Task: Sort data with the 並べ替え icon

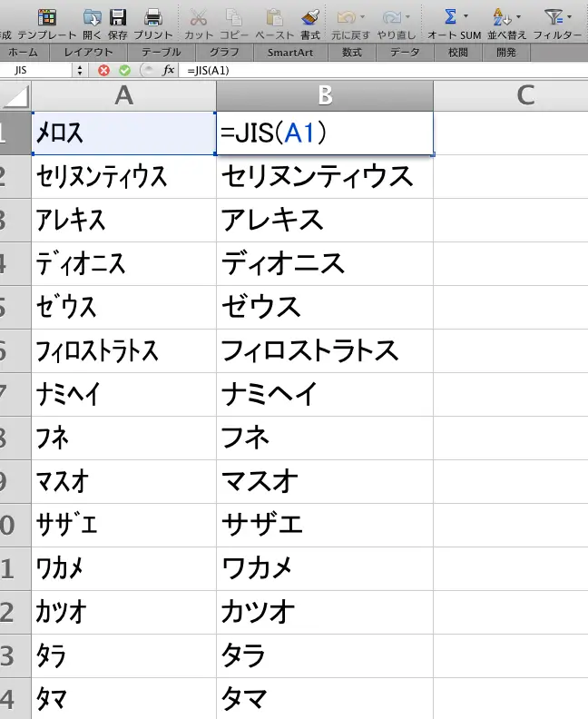Action: pos(502,17)
